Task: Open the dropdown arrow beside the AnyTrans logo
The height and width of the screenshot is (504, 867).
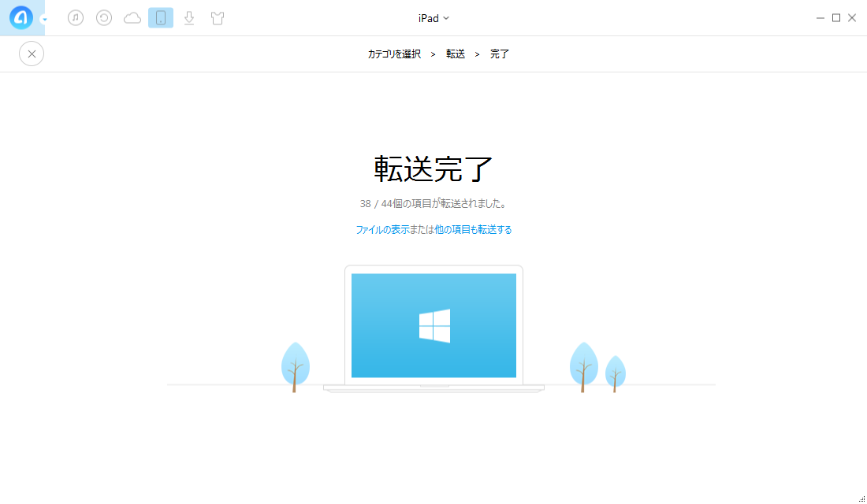Action: pos(44,20)
